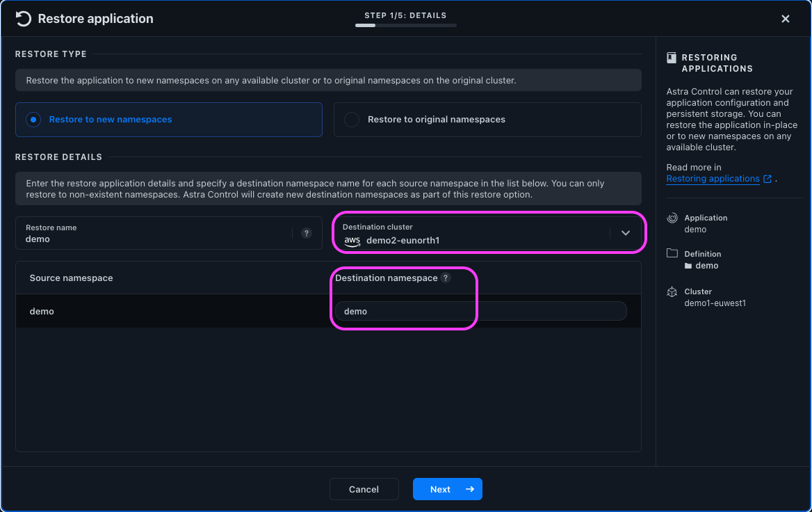Image resolution: width=812 pixels, height=512 pixels.
Task: Select Restore to original namespaces option
Action: point(352,120)
